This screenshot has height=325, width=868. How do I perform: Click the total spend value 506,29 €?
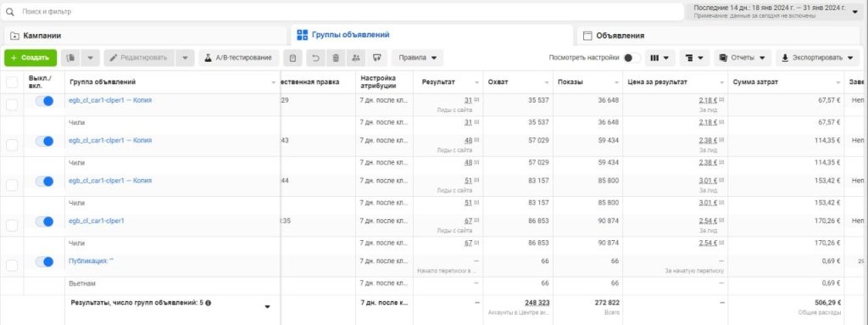click(x=826, y=303)
